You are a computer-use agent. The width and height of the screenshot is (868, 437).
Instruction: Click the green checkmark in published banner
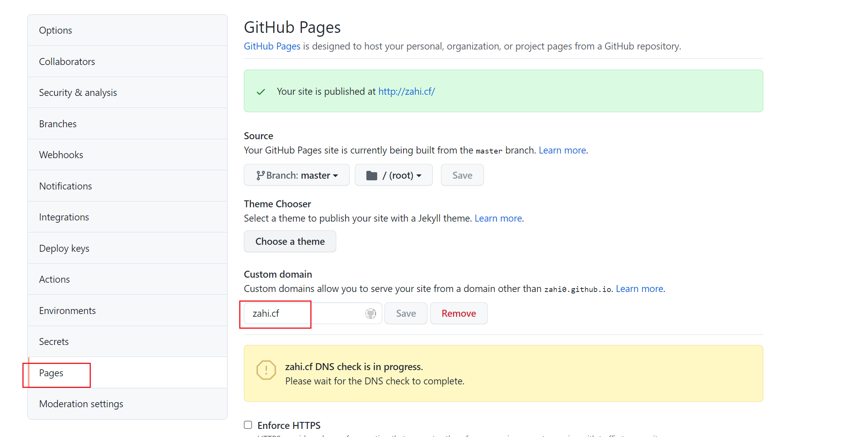261,92
